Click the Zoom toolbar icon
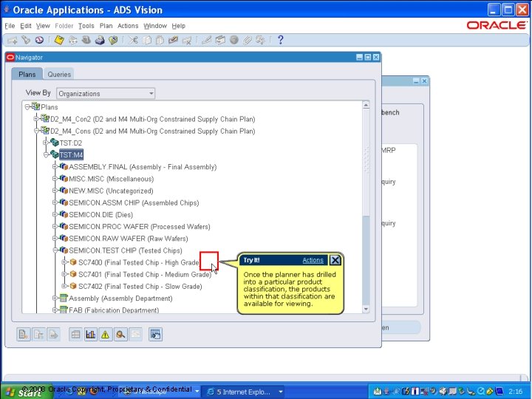This screenshot has width=532, height=399. pyautogui.click(x=220, y=41)
